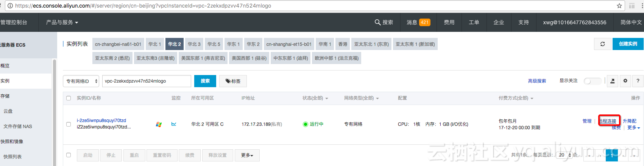Refresh the instance list with the reload icon
Image resolution: width=644 pixels, height=166 pixels.
(602, 44)
